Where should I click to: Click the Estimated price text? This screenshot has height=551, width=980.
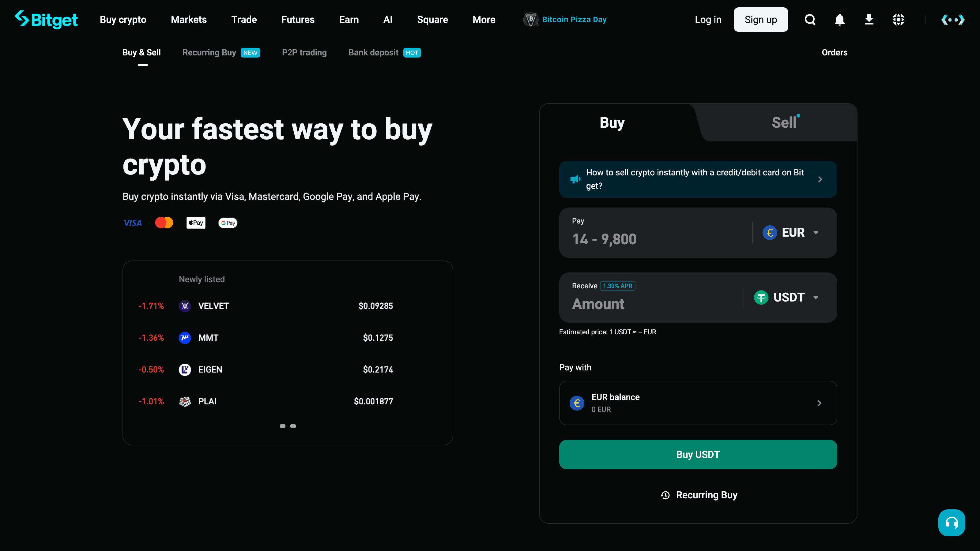(608, 332)
